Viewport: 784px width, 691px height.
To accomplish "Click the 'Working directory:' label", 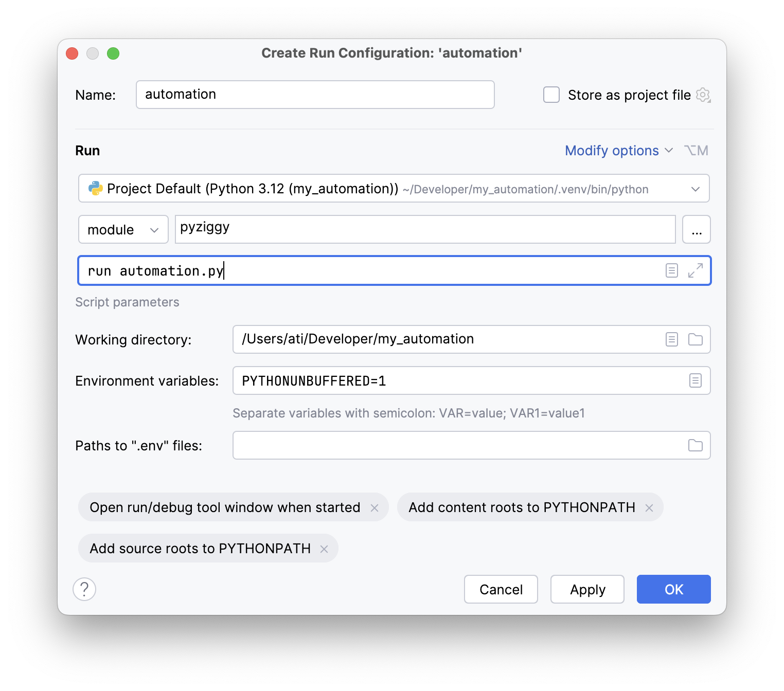I will [x=133, y=340].
